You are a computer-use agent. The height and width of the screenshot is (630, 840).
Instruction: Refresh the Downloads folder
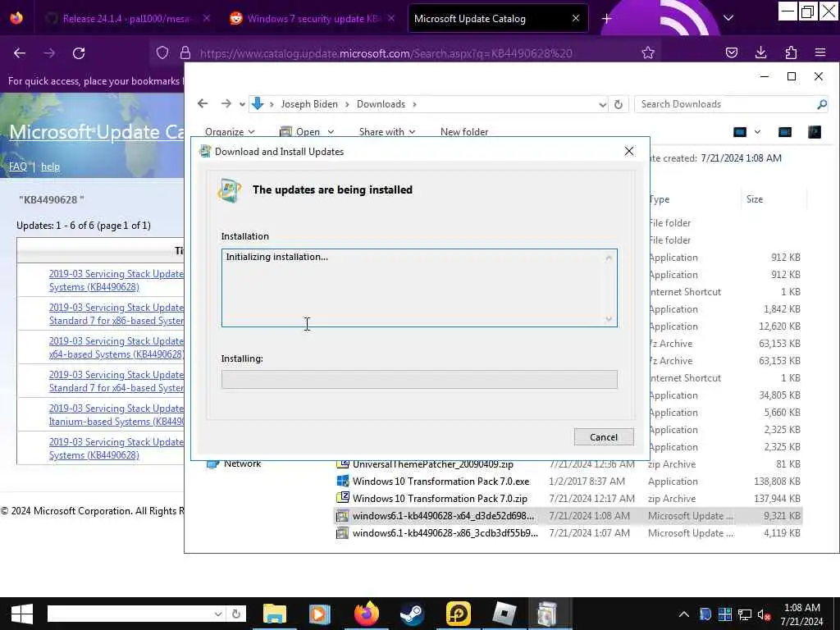tap(619, 104)
